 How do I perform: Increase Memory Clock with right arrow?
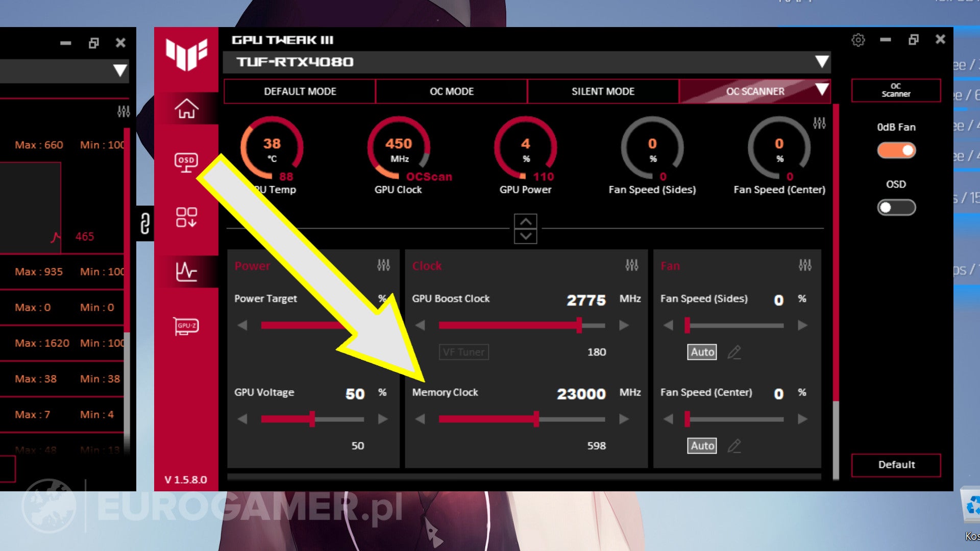click(x=624, y=419)
